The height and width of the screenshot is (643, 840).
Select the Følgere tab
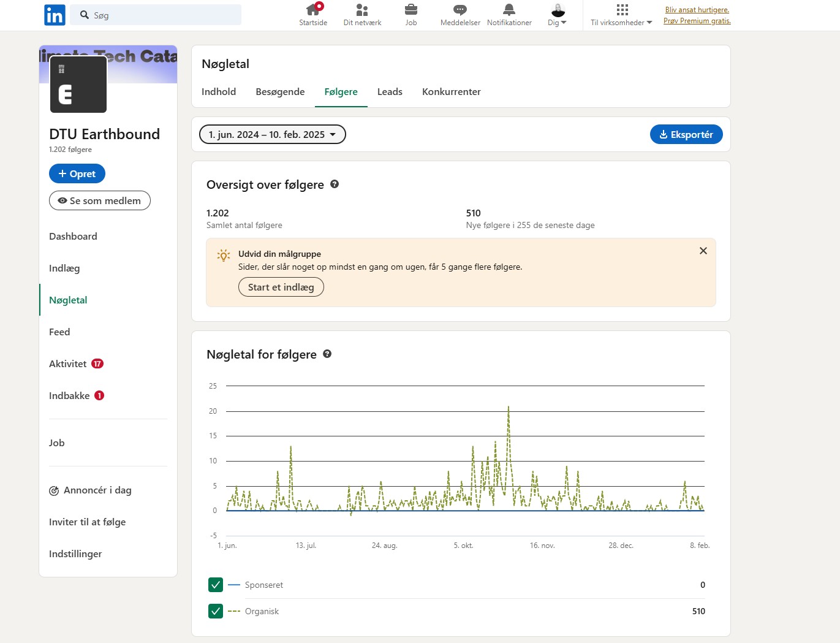click(x=341, y=92)
